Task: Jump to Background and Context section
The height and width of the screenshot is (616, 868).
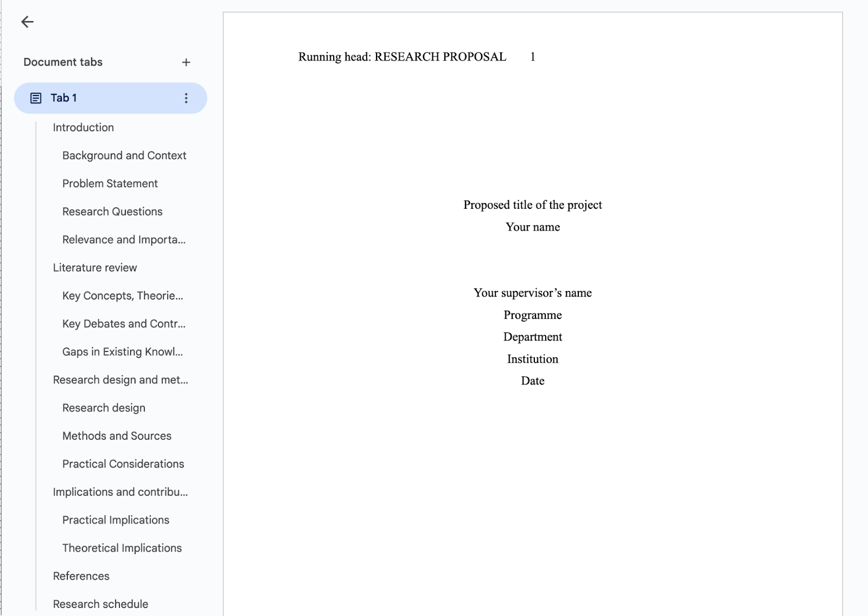Action: (124, 155)
